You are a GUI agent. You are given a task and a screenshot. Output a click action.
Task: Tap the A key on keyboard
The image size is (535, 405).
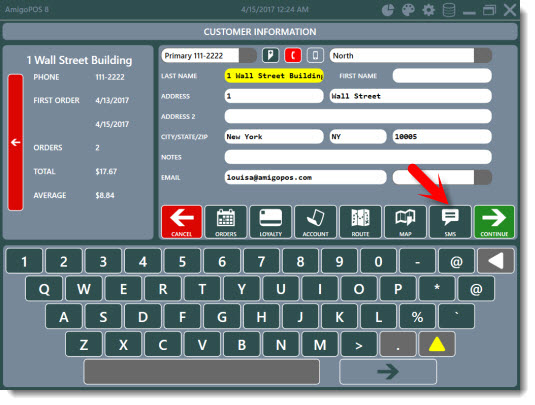click(x=63, y=317)
